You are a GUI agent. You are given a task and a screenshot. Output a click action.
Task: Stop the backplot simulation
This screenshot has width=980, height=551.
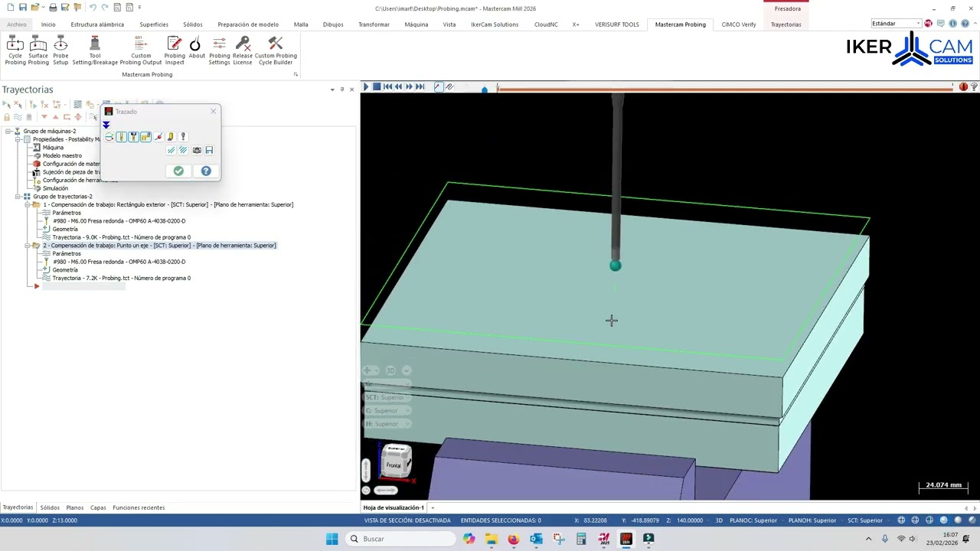[x=377, y=86]
